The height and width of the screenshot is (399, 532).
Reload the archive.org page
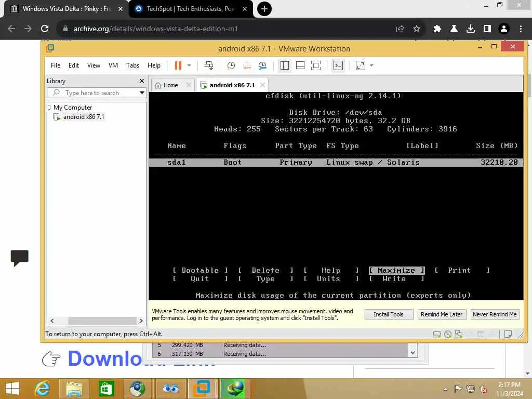(x=45, y=29)
